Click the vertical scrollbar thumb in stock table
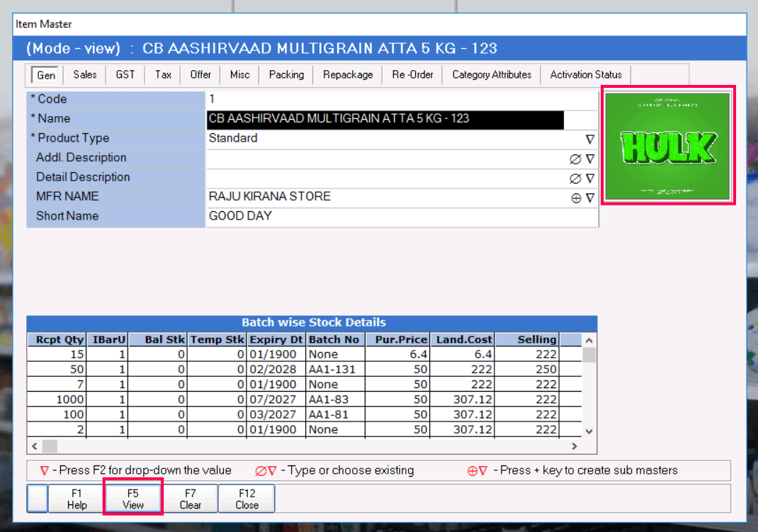 (589, 355)
